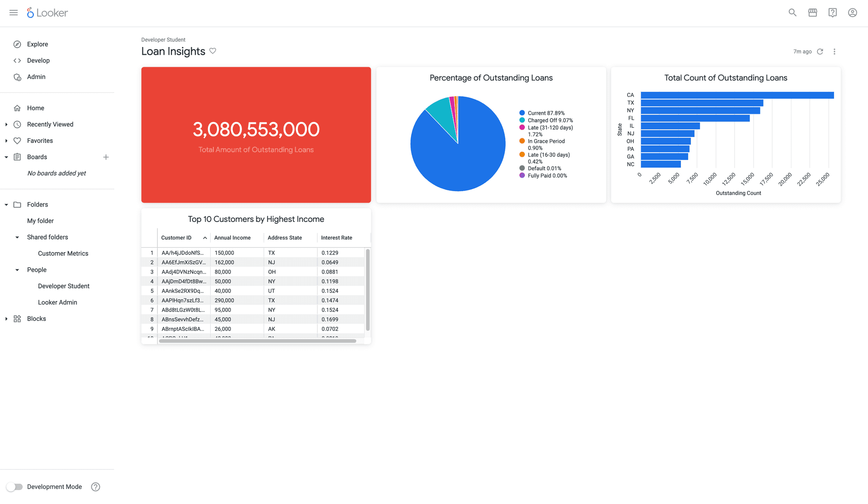868x504 pixels.
Task: Click the Explore compass icon
Action: [17, 44]
